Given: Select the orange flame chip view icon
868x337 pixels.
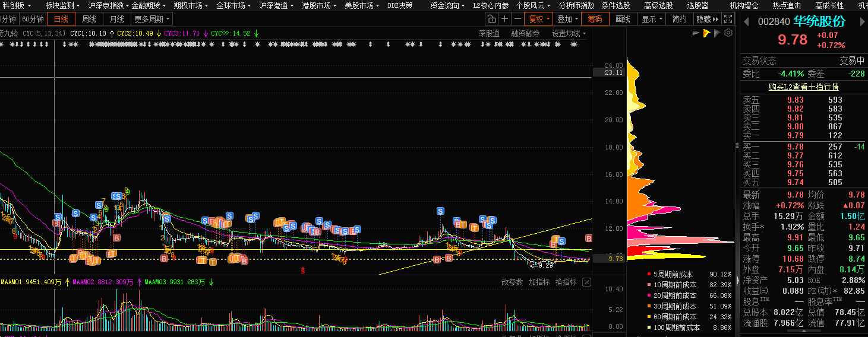Looking at the screenshot, I should (706, 33).
